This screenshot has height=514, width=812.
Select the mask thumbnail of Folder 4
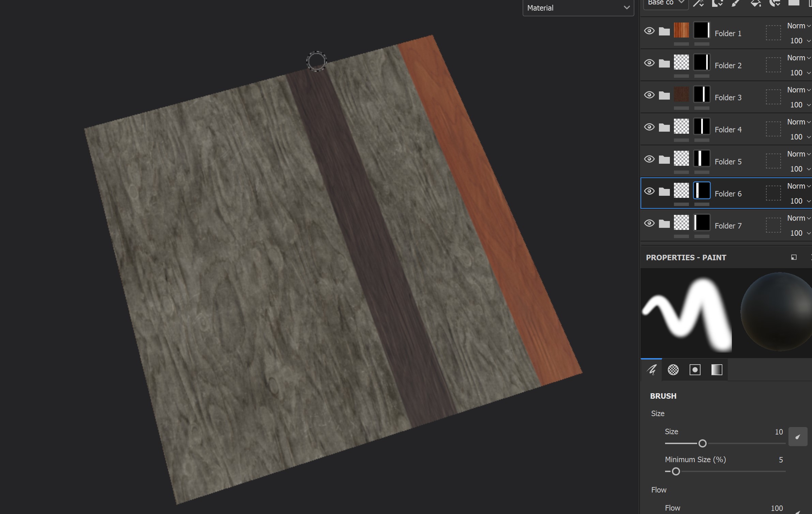coord(702,126)
